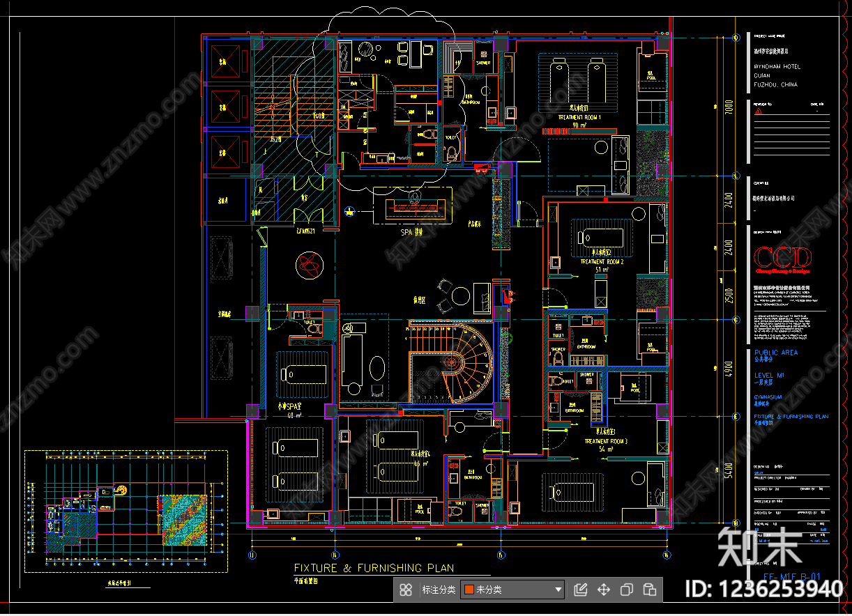The width and height of the screenshot is (852, 616).
Task: Click the "5400" dimension on right side
Action: [729, 469]
